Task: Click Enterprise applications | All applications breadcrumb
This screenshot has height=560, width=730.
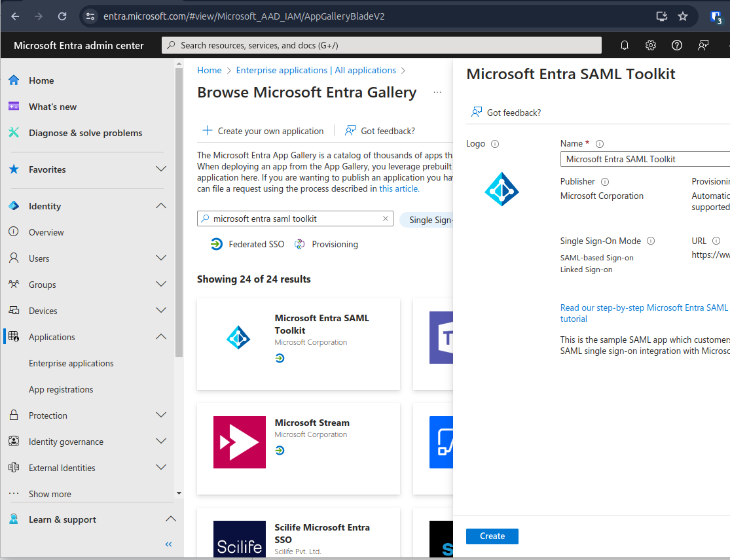Action: coord(316,70)
